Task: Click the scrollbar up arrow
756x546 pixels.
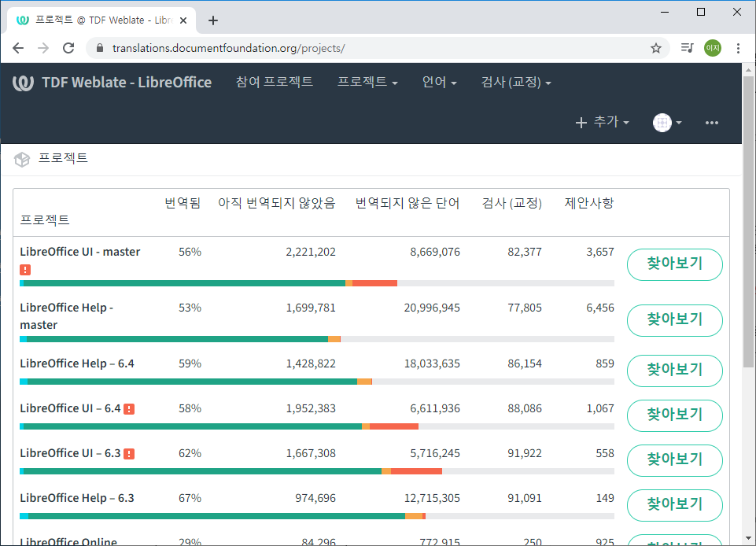Action: click(x=748, y=71)
